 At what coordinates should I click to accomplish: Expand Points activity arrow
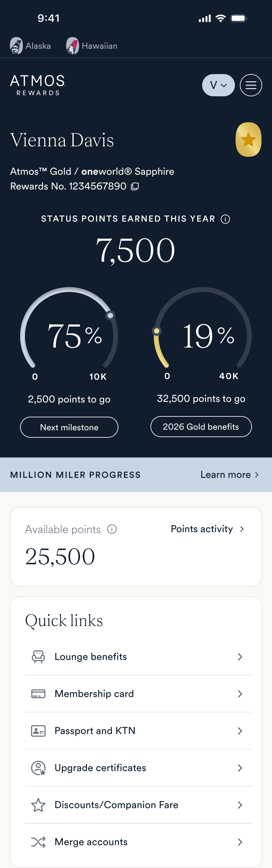pyautogui.click(x=242, y=529)
